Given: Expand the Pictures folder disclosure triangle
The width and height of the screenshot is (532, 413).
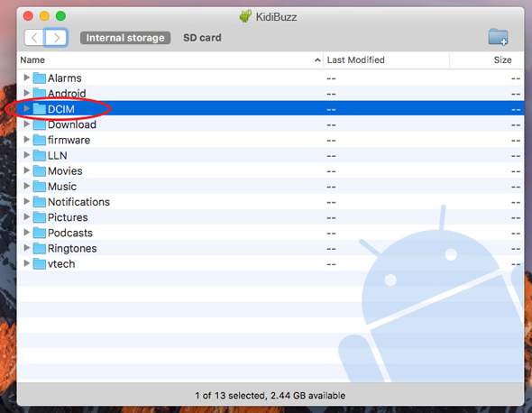Looking at the screenshot, I should click(x=26, y=216).
